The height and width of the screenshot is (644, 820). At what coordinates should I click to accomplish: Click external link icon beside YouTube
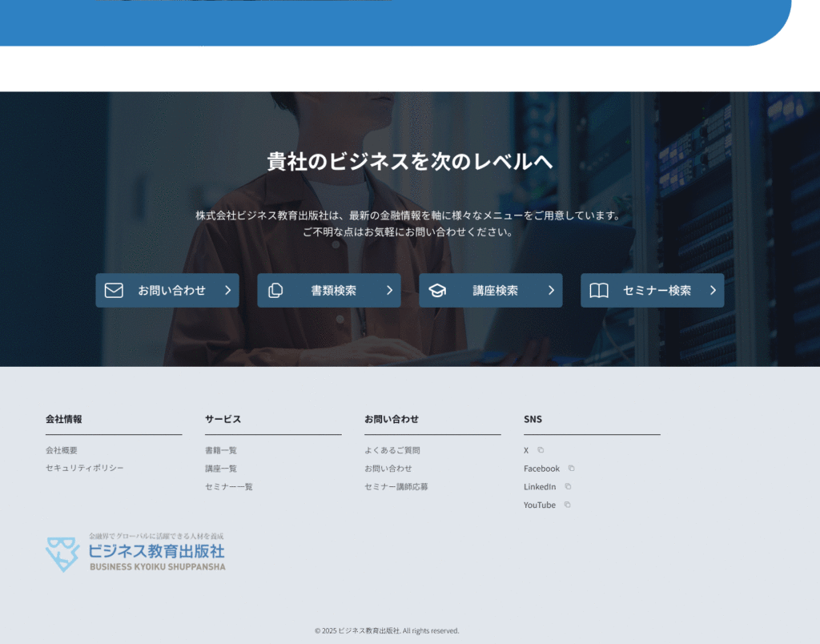click(567, 505)
